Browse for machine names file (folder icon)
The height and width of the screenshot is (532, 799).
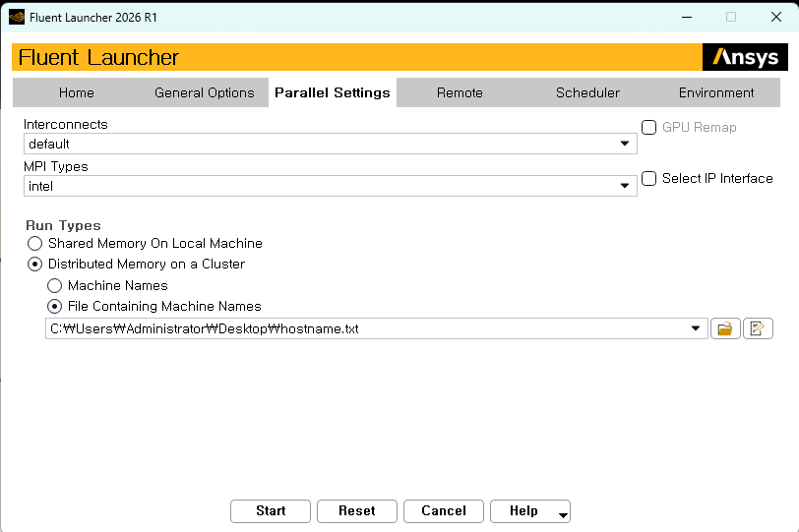pos(724,328)
